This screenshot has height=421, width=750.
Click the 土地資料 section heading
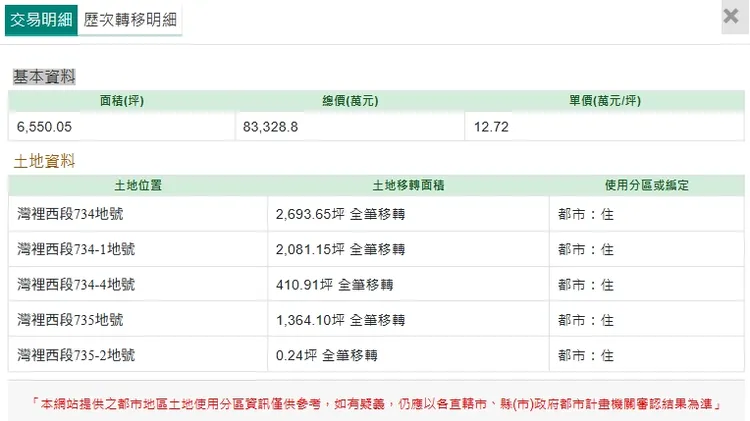pos(44,161)
